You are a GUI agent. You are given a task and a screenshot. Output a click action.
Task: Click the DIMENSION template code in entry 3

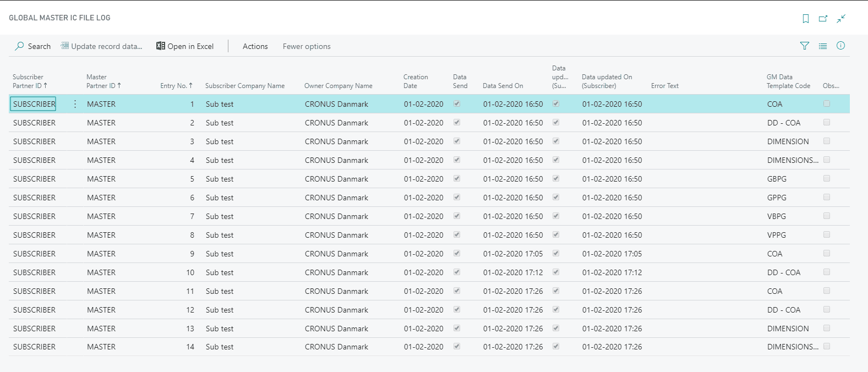[788, 141]
